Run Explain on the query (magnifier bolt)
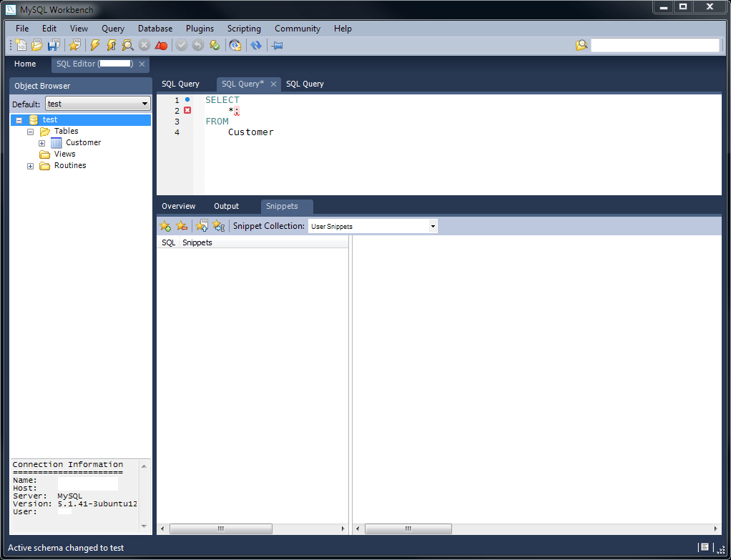731x560 pixels. pyautogui.click(x=128, y=45)
